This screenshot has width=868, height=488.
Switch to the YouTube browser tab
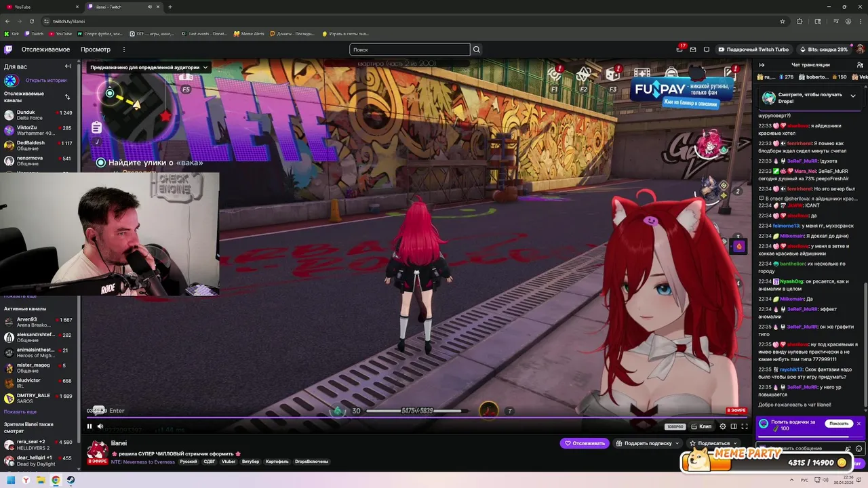tap(43, 7)
